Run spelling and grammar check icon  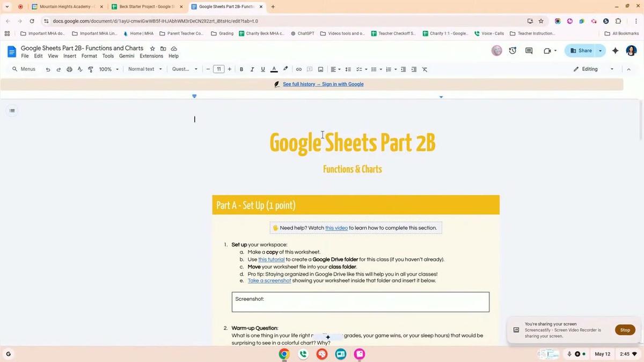coord(80,69)
